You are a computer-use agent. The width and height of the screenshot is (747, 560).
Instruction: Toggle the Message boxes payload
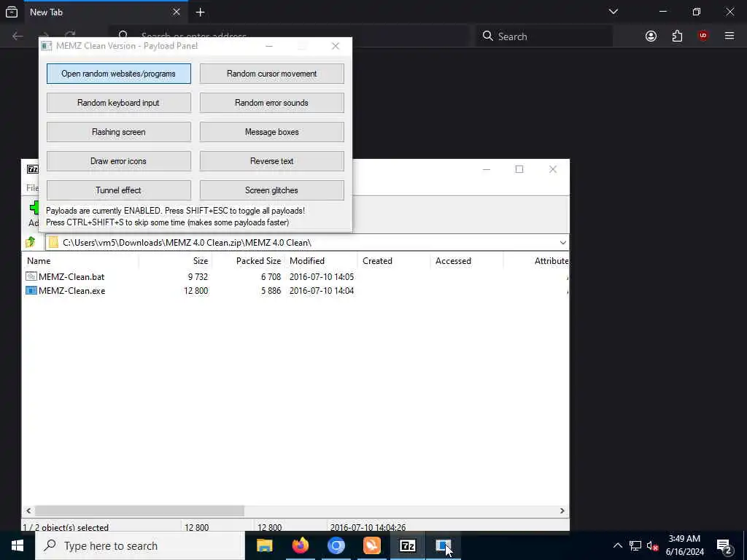pos(271,132)
